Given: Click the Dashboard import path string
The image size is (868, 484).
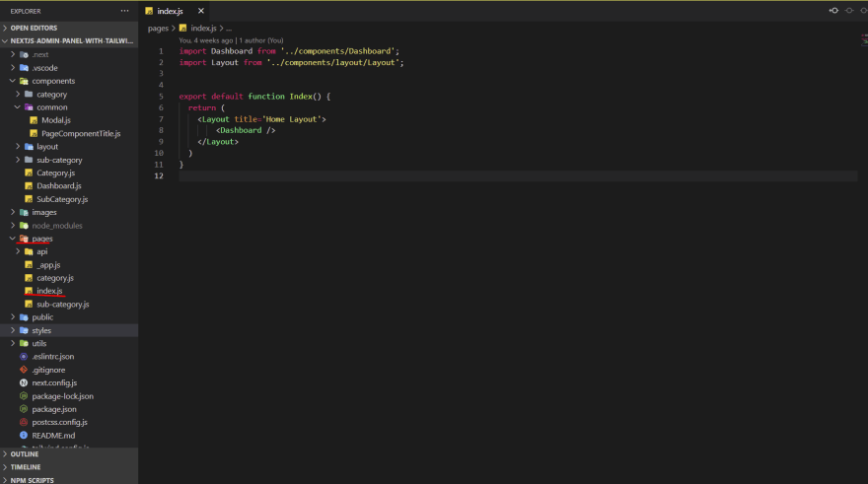Looking at the screenshot, I should coord(337,51).
